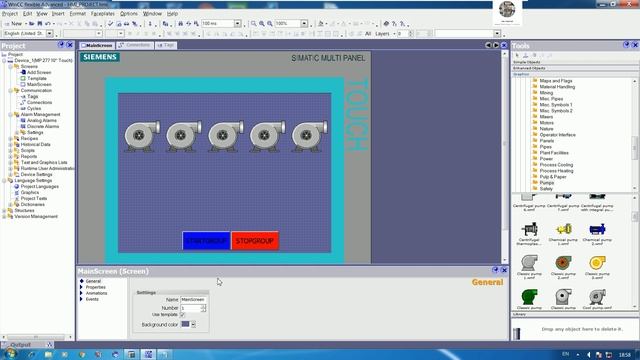Open the New dropdown arrow in toolbar
Screen dimensions: 640x360
pyautogui.click(x=25, y=24)
